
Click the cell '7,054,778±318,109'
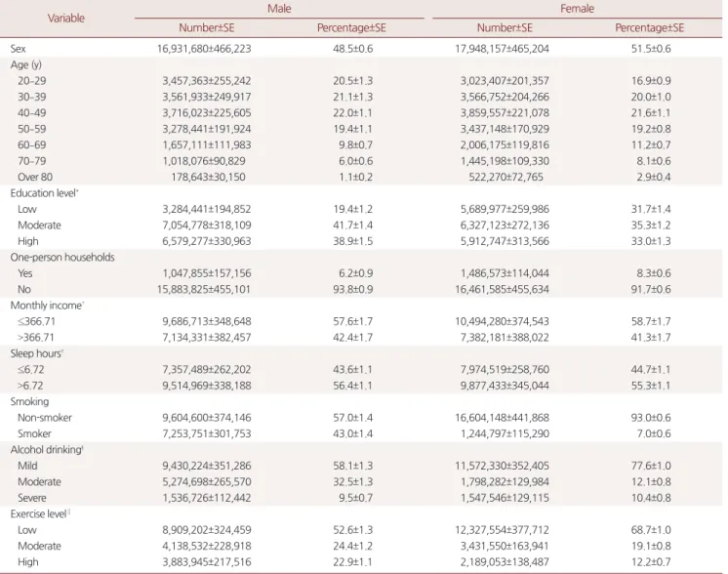207,225
